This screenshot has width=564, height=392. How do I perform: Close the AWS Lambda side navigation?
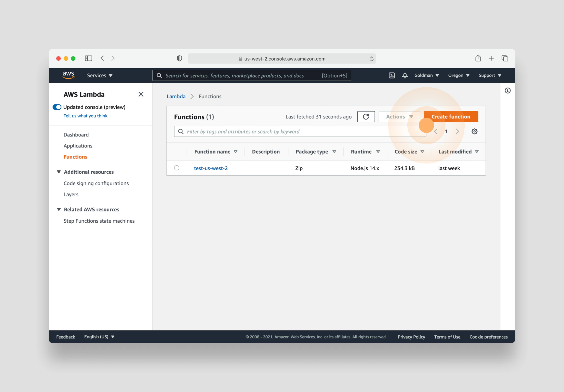pyautogui.click(x=141, y=94)
